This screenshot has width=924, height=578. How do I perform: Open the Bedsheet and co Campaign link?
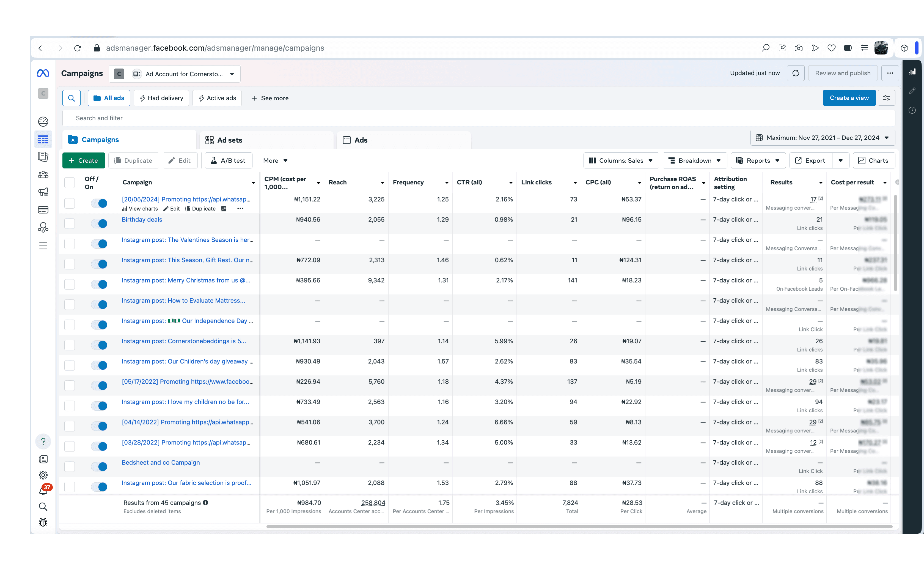pos(161,463)
